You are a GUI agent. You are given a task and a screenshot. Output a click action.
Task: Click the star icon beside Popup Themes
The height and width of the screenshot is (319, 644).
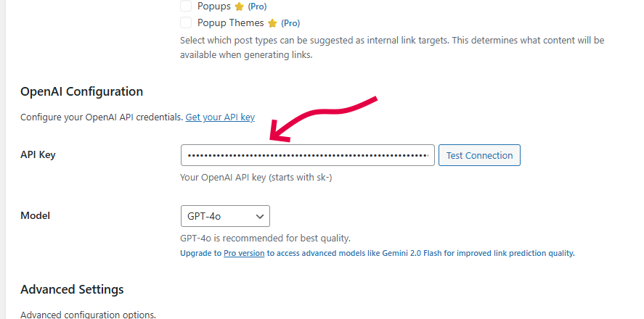tap(273, 23)
